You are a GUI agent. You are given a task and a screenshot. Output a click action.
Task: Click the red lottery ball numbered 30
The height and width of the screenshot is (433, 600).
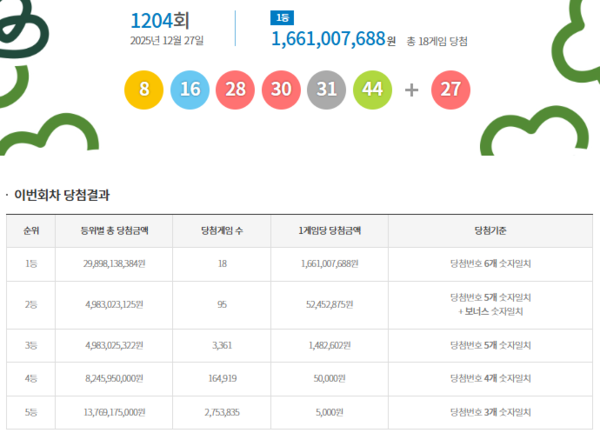(x=281, y=90)
